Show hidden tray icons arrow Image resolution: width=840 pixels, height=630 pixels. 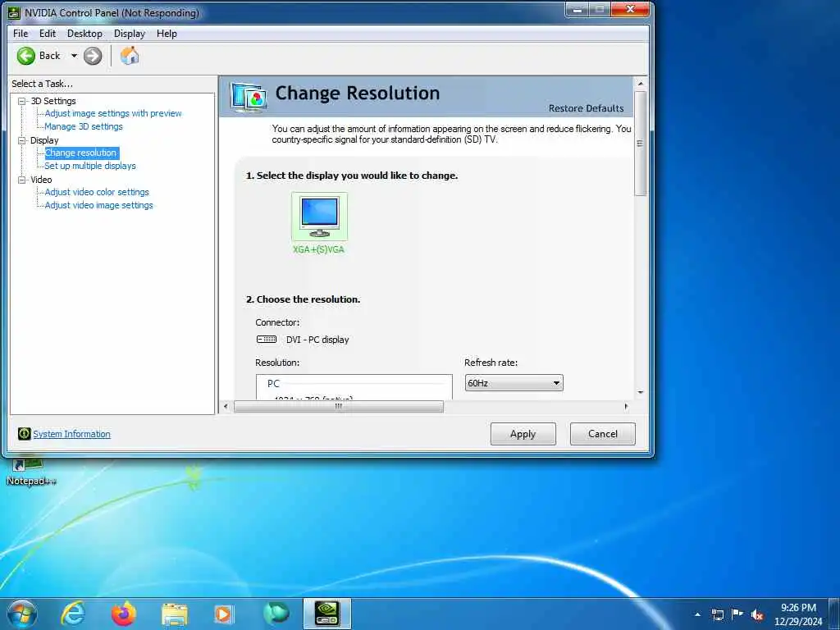pyautogui.click(x=697, y=614)
